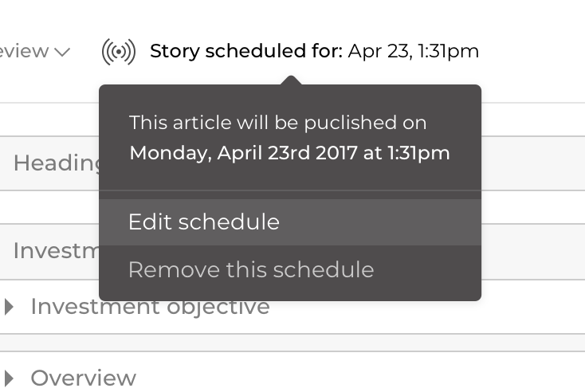Screen dimensions: 585x392
Task: Open the Preview dropdown chevron
Action: pyautogui.click(x=62, y=52)
